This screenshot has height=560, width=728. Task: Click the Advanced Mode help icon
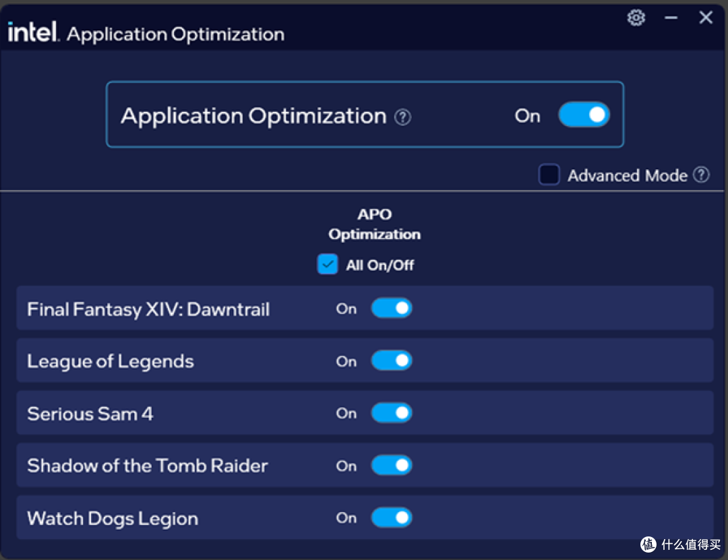tap(701, 175)
